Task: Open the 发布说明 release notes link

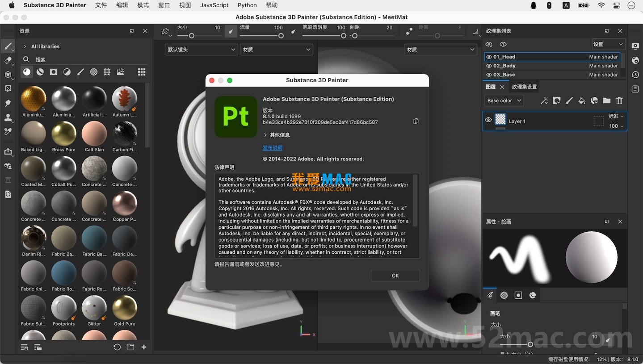Action: click(273, 148)
